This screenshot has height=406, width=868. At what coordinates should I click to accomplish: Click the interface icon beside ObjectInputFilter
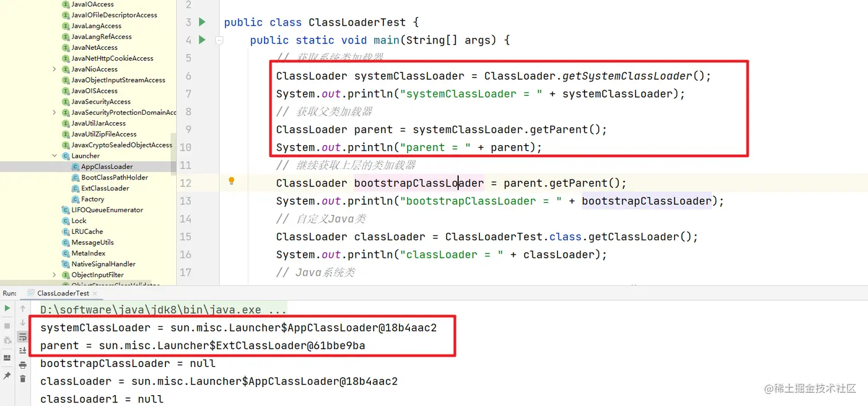(65, 275)
